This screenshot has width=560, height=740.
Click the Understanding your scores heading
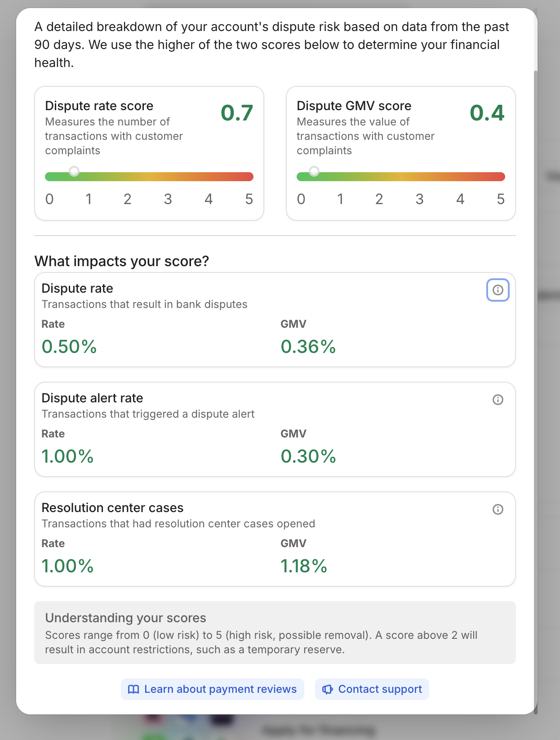tap(125, 618)
